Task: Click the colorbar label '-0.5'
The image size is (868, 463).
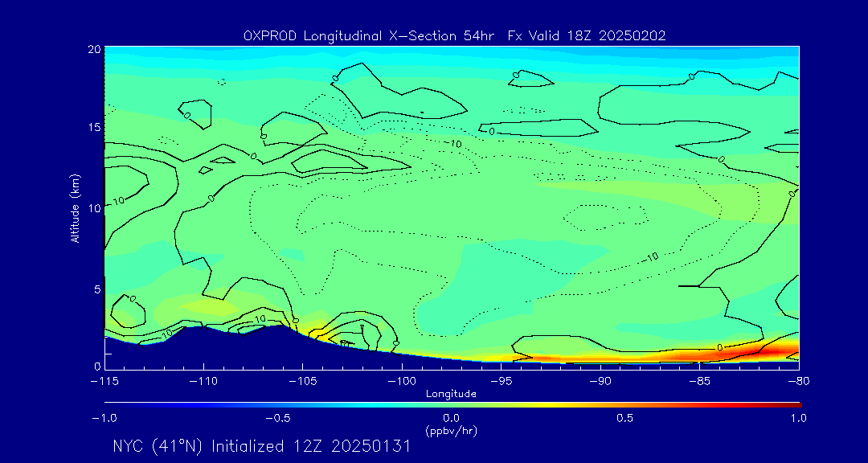Action: [278, 418]
